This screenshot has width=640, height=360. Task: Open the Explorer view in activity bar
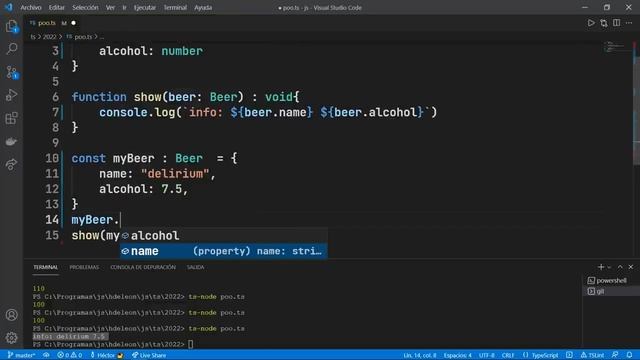(x=11, y=26)
